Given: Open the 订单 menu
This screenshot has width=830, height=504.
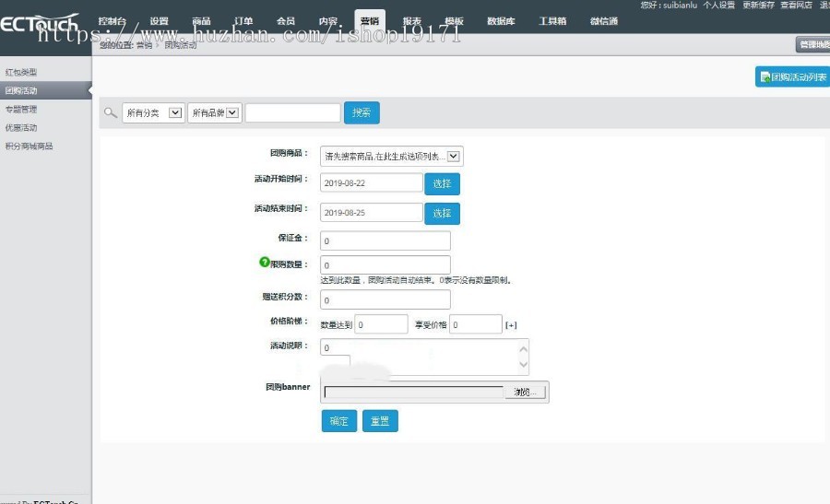Looking at the screenshot, I should pos(243,21).
